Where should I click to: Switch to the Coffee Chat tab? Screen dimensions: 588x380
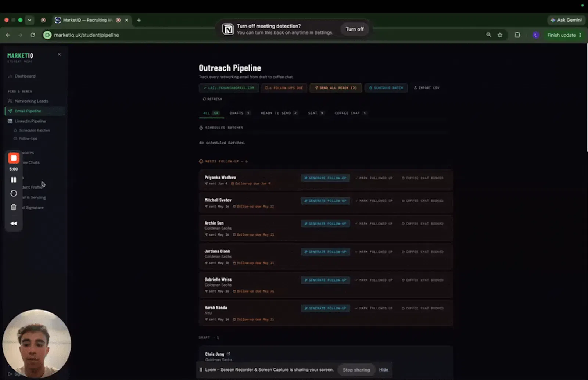[351, 113]
